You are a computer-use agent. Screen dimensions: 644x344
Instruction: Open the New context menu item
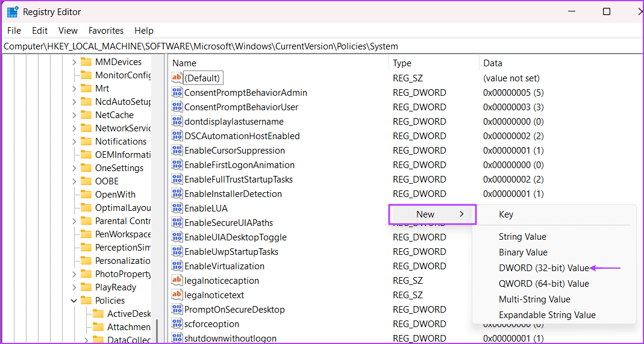433,214
